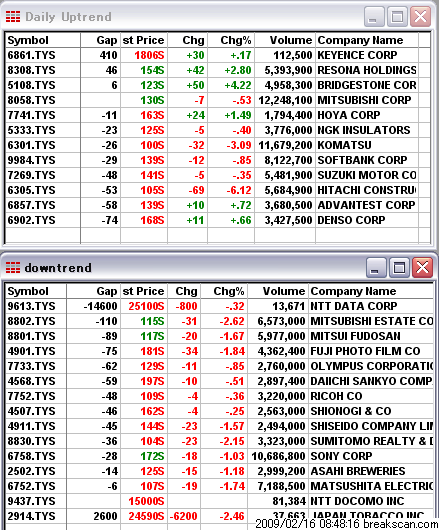Minimize the downtrend window
This screenshot has height=530, width=439.
[375, 268]
